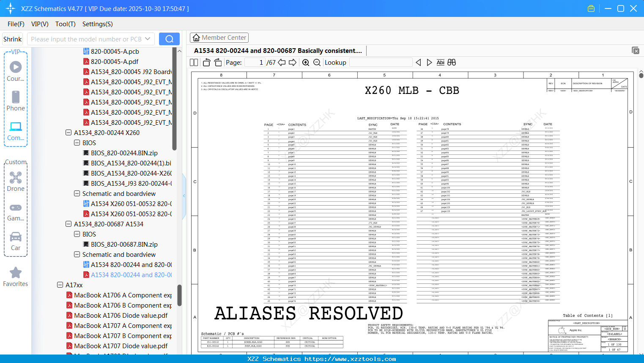Image resolution: width=644 pixels, height=363 pixels.
Task: Click the detach-panel icon at top right
Action: (636, 50)
